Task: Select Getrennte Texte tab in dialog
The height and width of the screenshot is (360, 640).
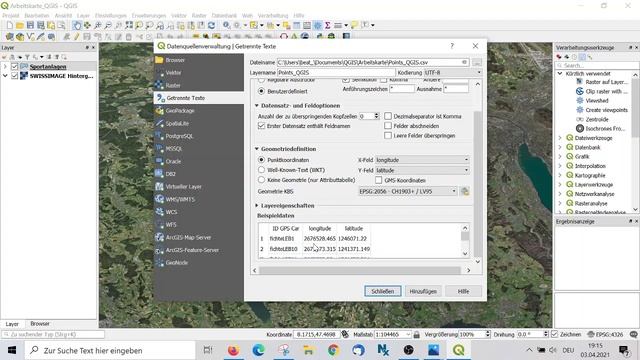Action: coord(199,98)
